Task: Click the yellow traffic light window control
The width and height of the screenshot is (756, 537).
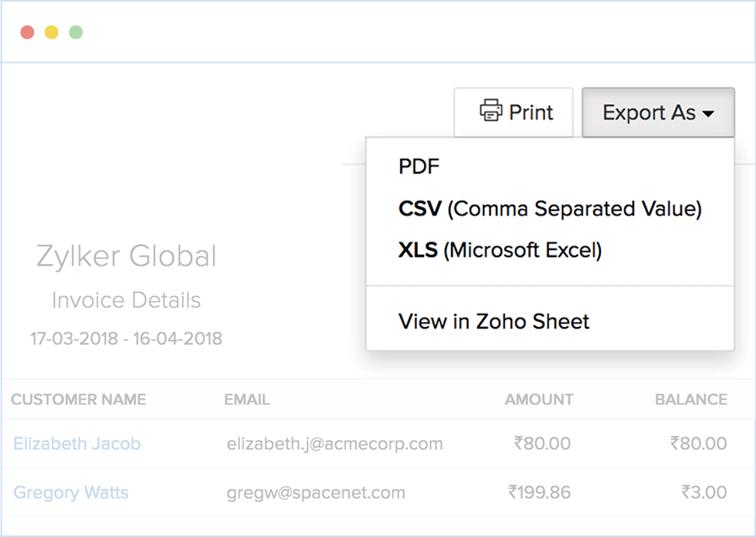Action: (51, 32)
